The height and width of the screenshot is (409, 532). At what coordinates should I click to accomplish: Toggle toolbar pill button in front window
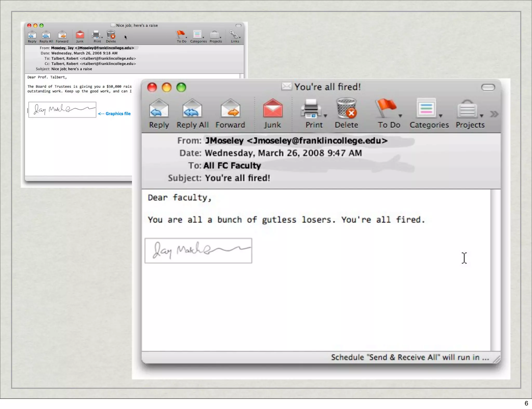[488, 87]
